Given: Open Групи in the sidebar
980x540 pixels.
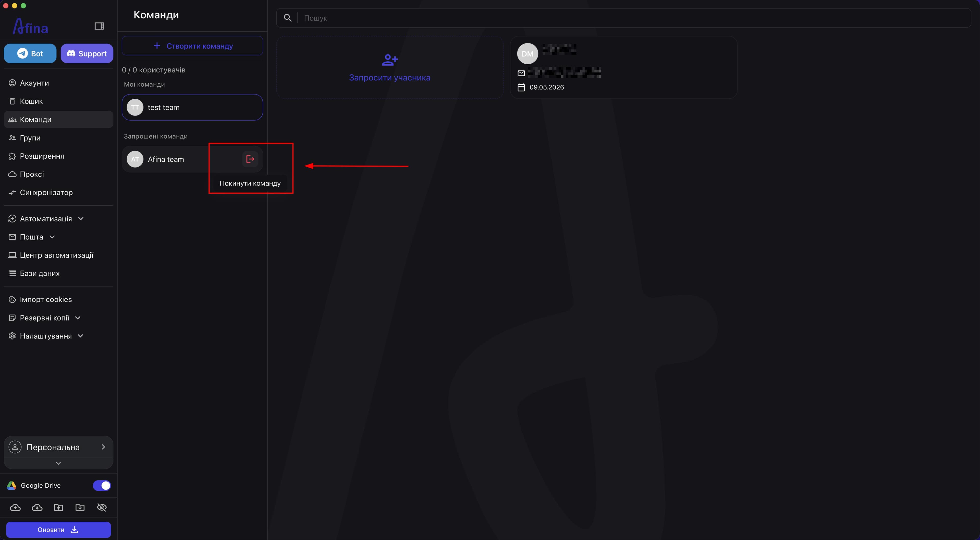Looking at the screenshot, I should [x=59, y=138].
